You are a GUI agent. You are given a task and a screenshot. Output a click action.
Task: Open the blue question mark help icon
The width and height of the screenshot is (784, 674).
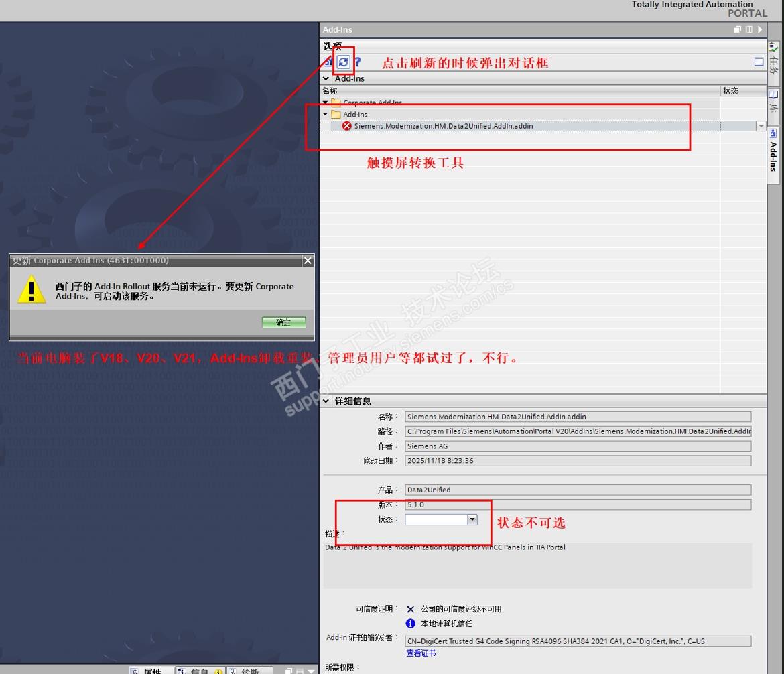[x=358, y=62]
